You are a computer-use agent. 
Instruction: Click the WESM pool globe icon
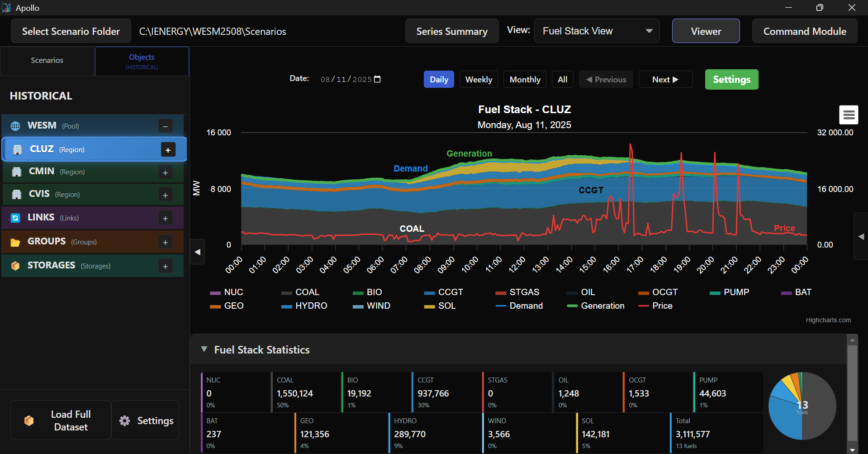pyautogui.click(x=15, y=126)
